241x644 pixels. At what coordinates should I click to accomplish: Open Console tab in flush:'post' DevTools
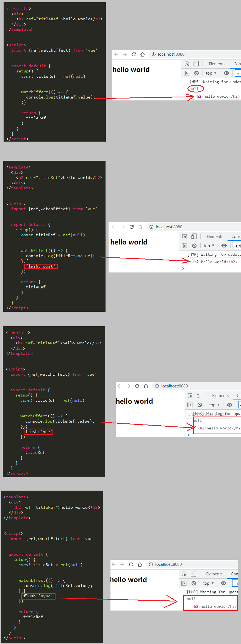click(236, 237)
